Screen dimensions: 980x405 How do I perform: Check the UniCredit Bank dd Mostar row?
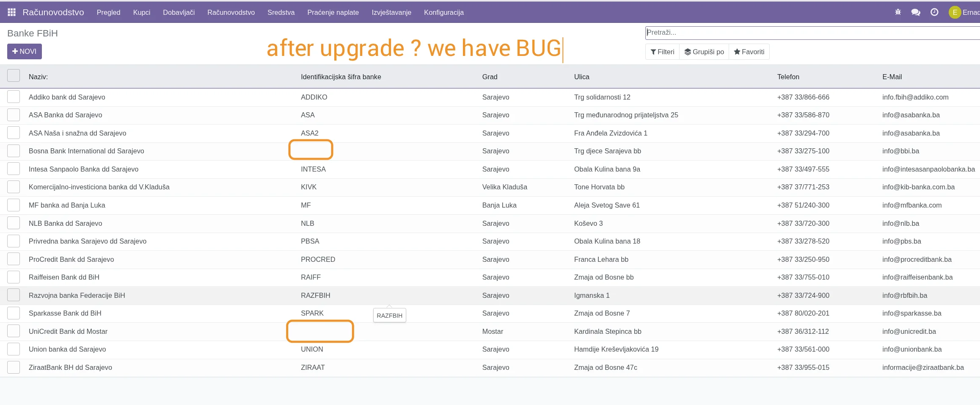[x=14, y=331]
